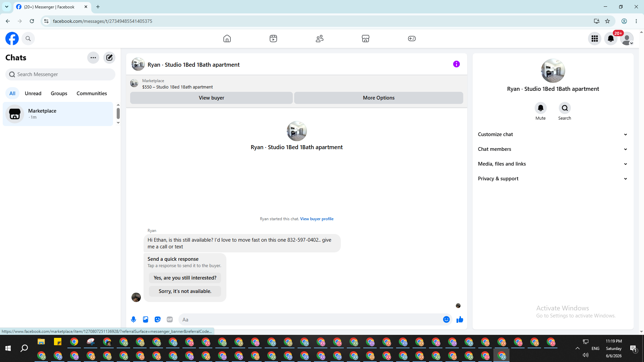The image size is (644, 362).
Task: Click the apartment thumbnail in right panel
Action: [x=553, y=71]
